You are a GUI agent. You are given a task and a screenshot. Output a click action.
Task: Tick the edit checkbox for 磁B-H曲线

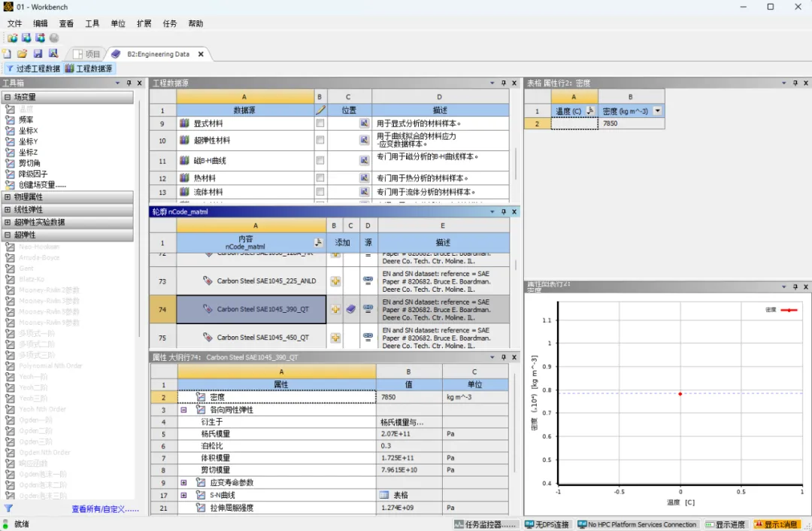tap(320, 161)
